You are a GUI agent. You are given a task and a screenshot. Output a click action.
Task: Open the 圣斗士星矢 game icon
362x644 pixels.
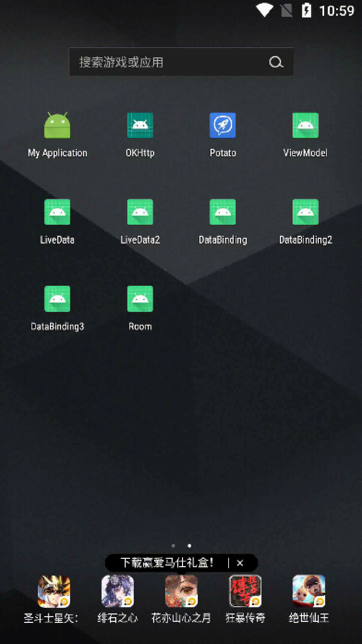54,591
